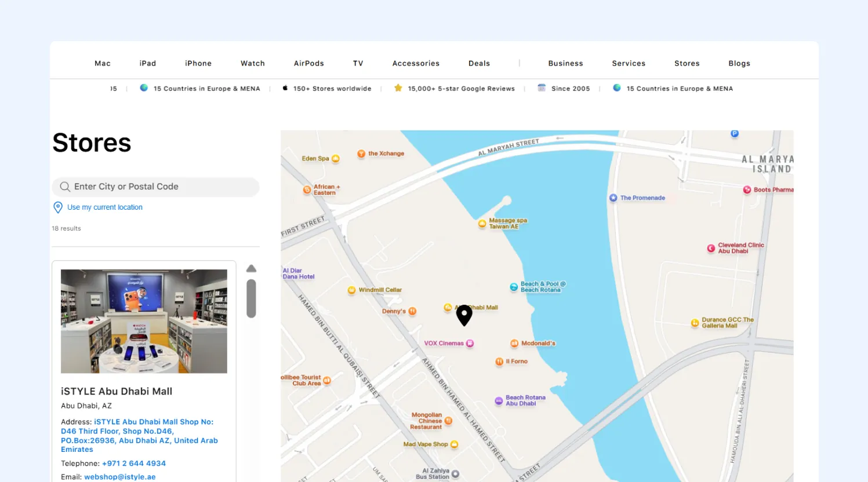Click the African + Eastern map marker
The image size is (868, 482).
(x=307, y=190)
